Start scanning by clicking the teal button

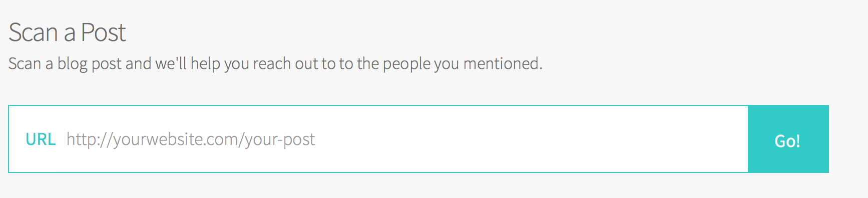[x=788, y=139]
